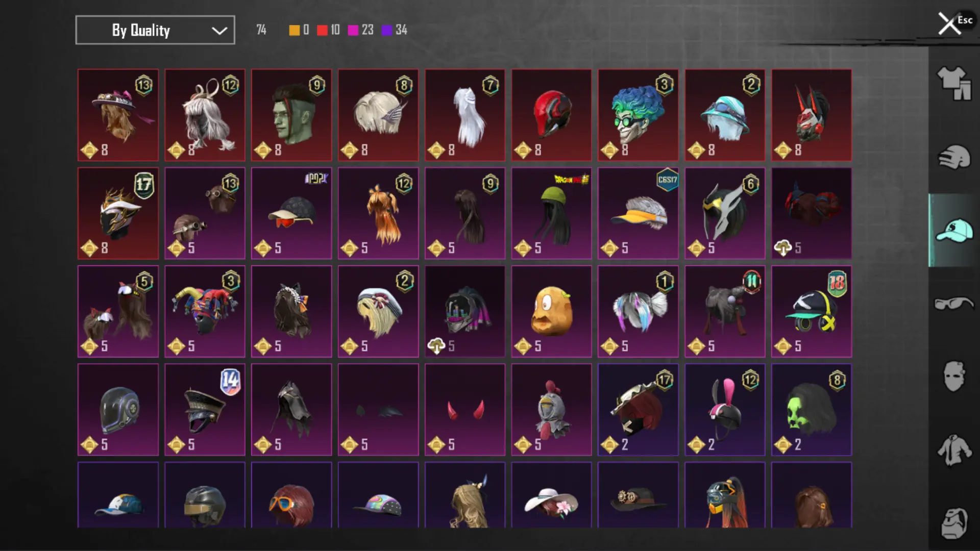Select the jacket category icon in sidebar

coord(953,450)
